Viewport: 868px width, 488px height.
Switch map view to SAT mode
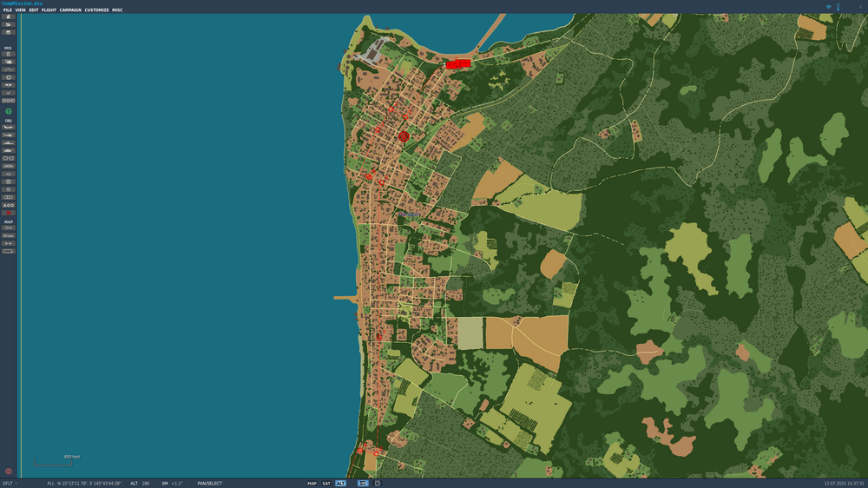(x=326, y=484)
